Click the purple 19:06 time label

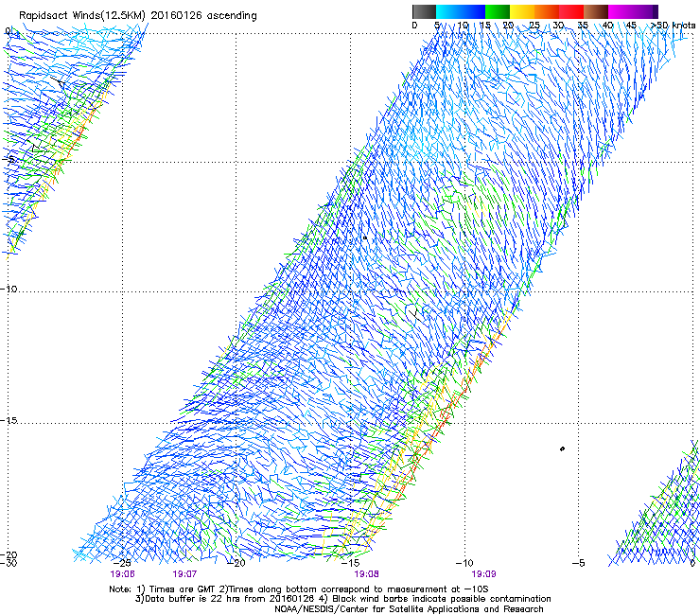[122, 574]
